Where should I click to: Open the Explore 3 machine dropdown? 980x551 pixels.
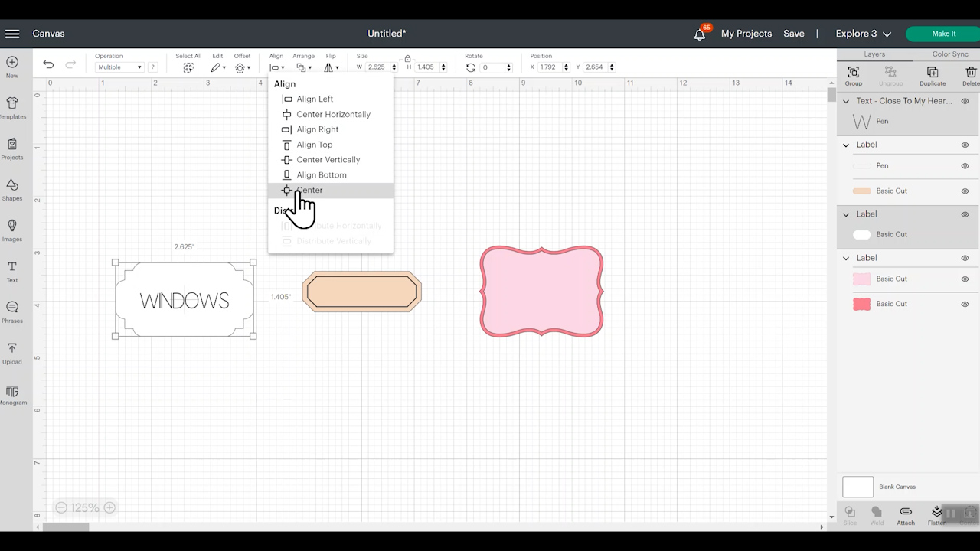point(863,34)
